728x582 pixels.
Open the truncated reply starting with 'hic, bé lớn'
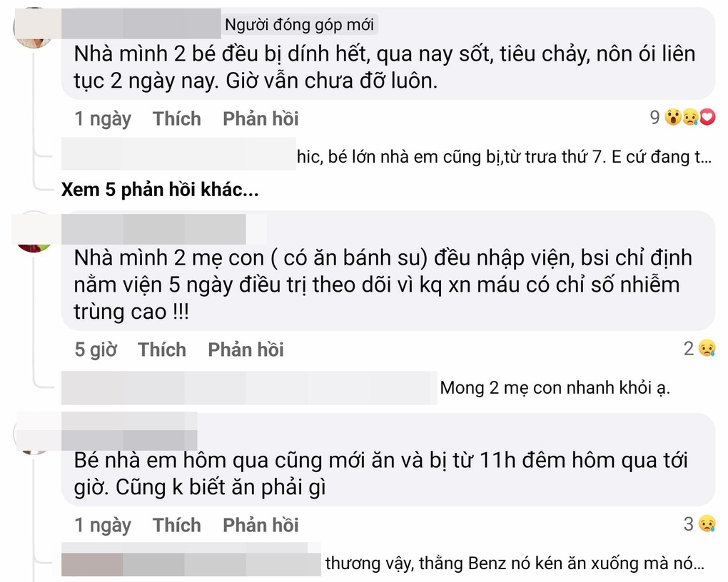coord(500,156)
